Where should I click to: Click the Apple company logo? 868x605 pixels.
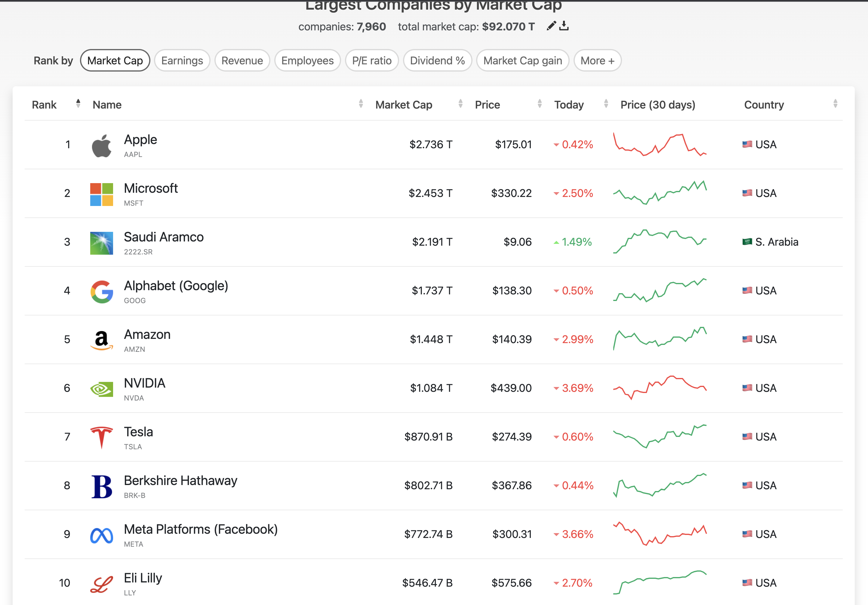point(101,145)
